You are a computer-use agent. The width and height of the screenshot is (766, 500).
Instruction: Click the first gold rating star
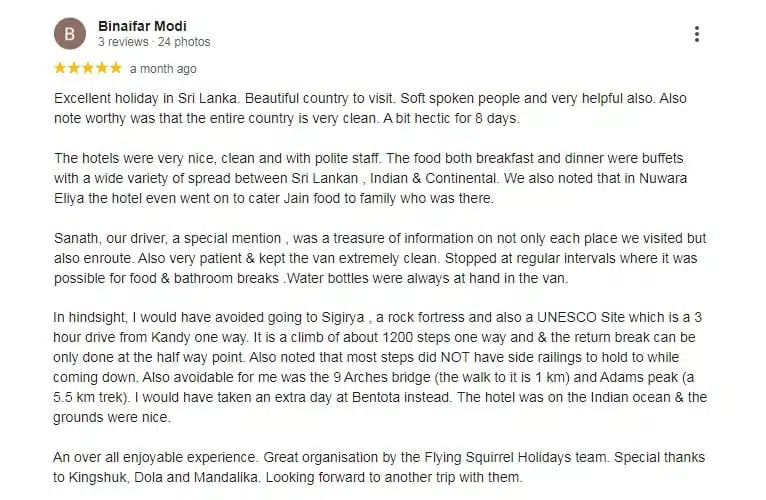61,69
